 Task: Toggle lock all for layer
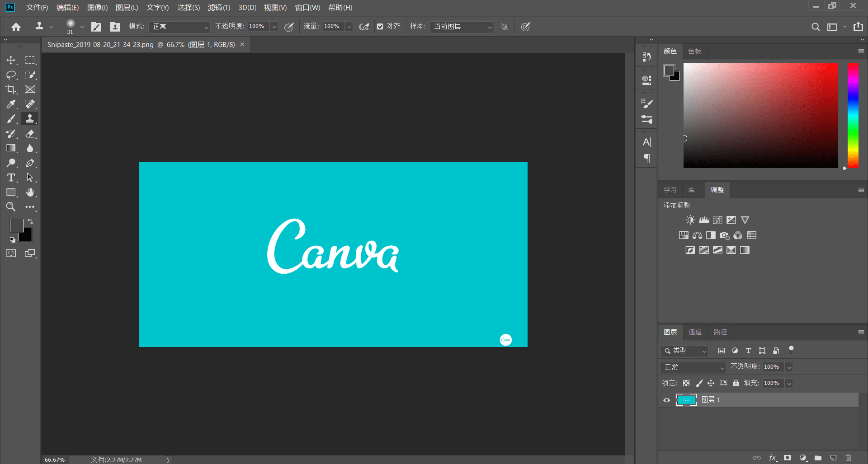pyautogui.click(x=736, y=383)
